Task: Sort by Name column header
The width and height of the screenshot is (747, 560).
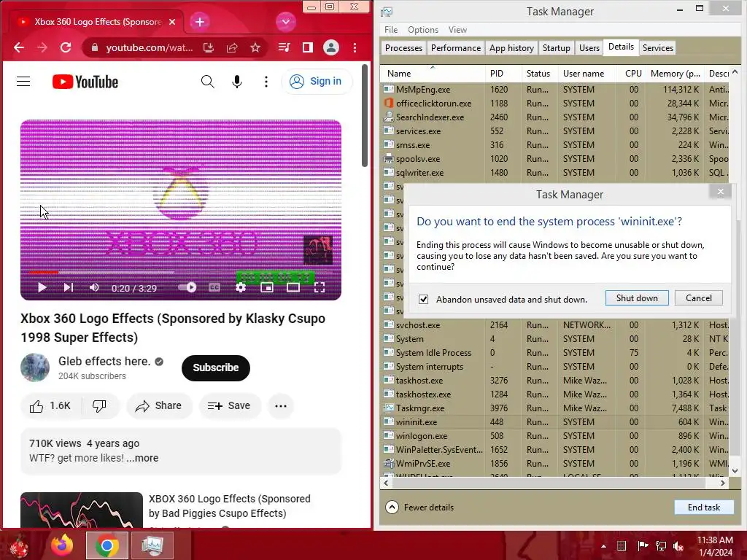Action: 433,74
